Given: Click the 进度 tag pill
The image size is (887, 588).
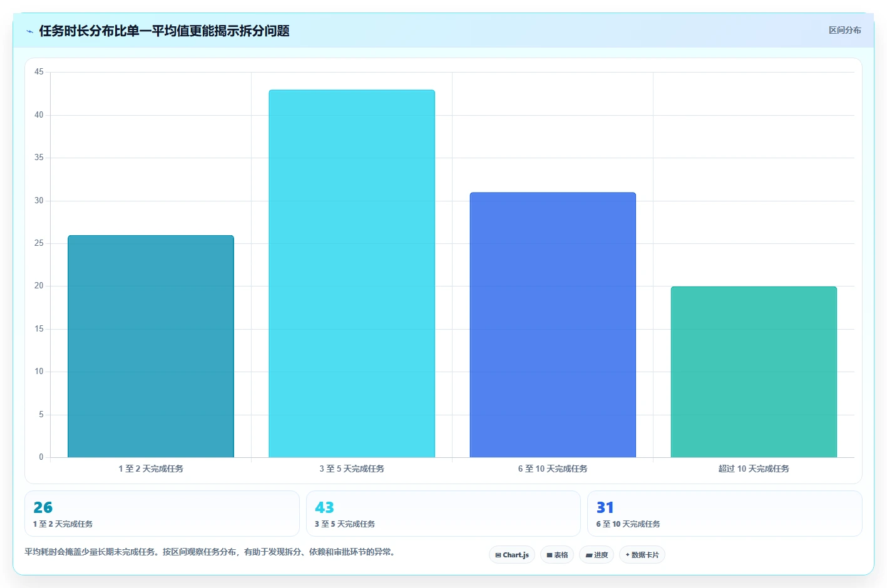Looking at the screenshot, I should 597,555.
